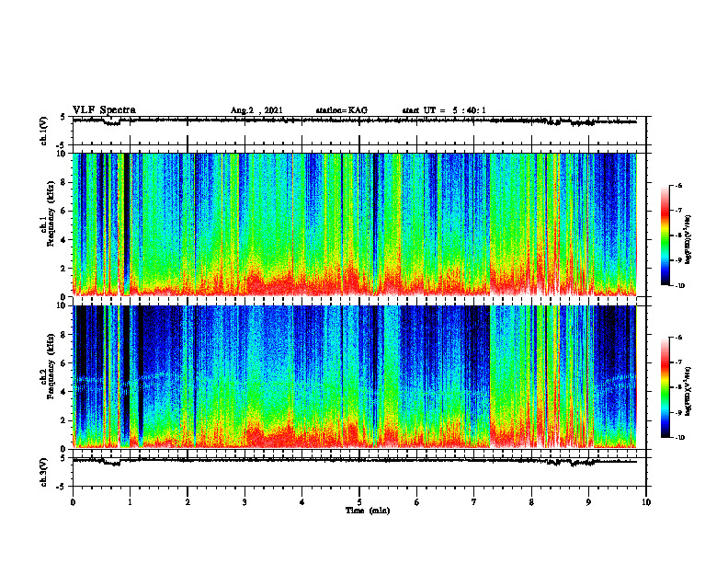Click the 'ch.3(V)' axis label at the bottom
Viewport: 728px width, 563px height.
click(x=44, y=472)
